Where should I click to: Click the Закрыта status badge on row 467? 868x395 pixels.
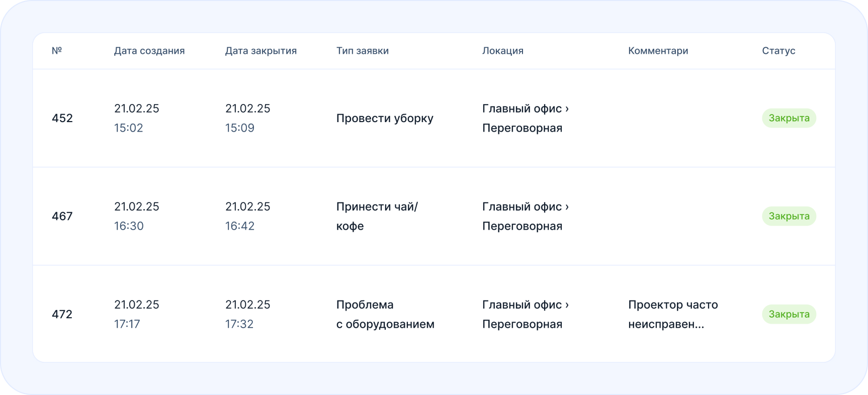(789, 216)
